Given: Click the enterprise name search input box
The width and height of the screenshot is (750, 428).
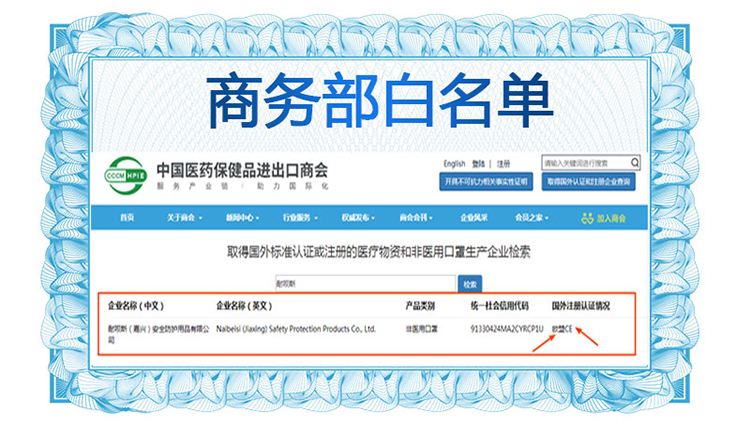Looking at the screenshot, I should [365, 284].
